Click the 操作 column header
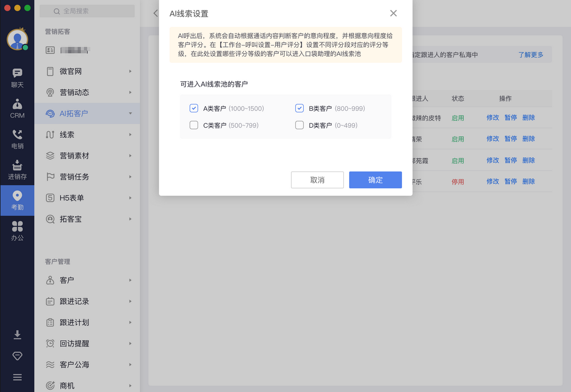 505,99
